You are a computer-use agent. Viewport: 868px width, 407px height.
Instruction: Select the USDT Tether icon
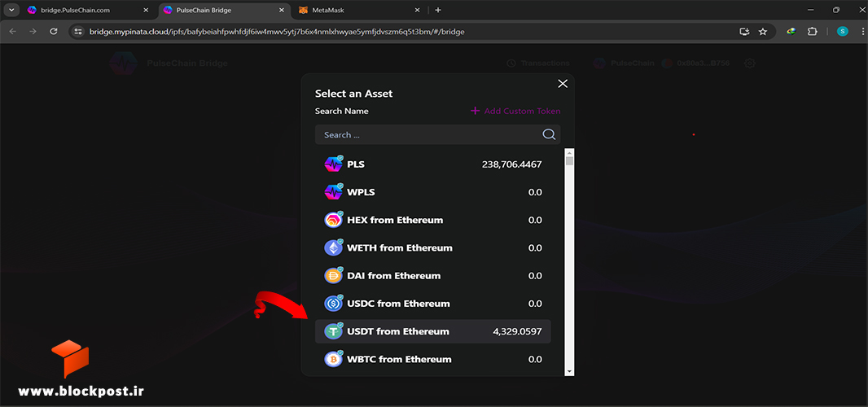tap(333, 331)
